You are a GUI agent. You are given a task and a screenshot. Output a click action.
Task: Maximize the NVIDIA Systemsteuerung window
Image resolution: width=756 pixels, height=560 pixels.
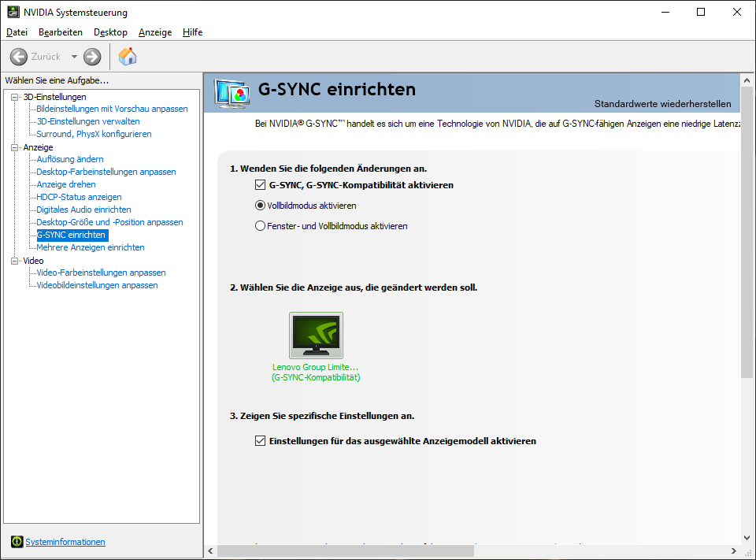click(701, 12)
